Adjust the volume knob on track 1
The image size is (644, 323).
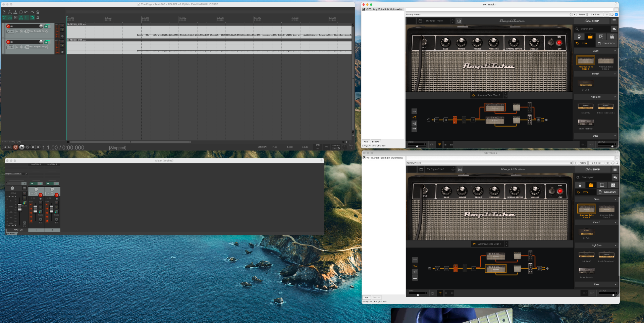point(41,26)
